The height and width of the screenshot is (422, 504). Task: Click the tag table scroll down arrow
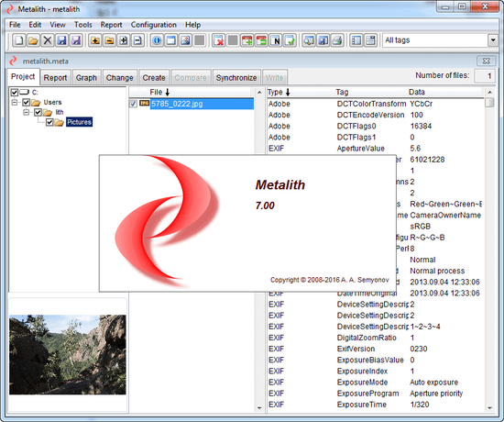point(489,408)
